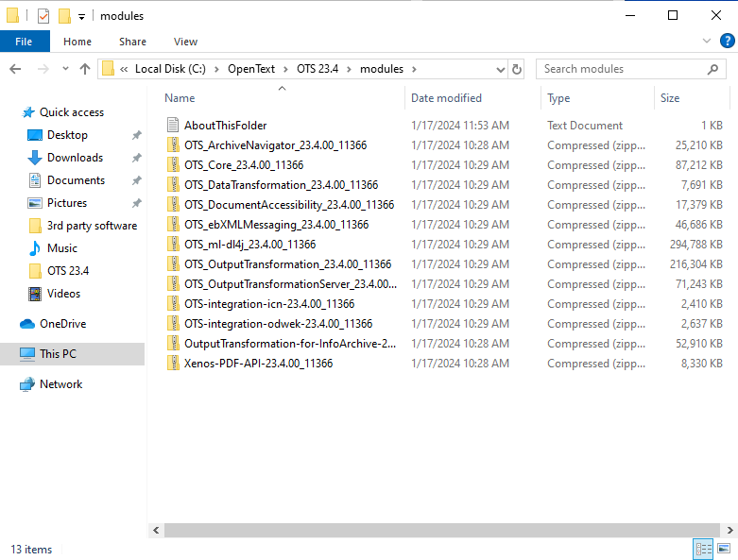Refresh the modules folder view
738x560 pixels.
pyautogui.click(x=517, y=69)
